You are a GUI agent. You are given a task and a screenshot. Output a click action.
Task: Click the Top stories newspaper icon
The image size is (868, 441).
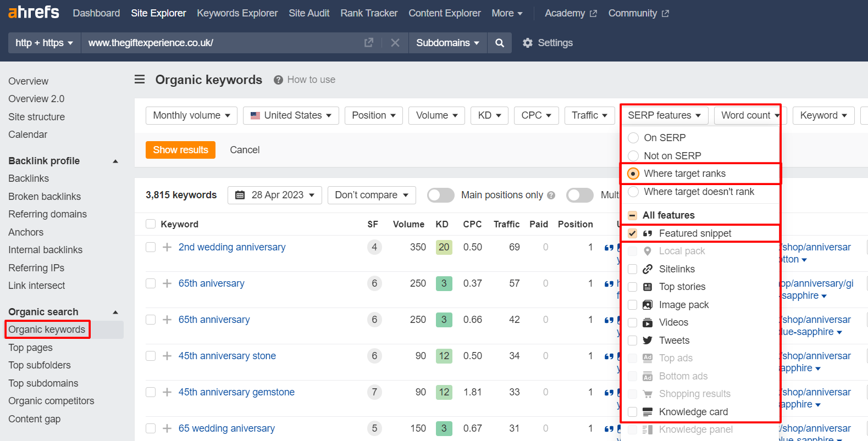pos(648,287)
